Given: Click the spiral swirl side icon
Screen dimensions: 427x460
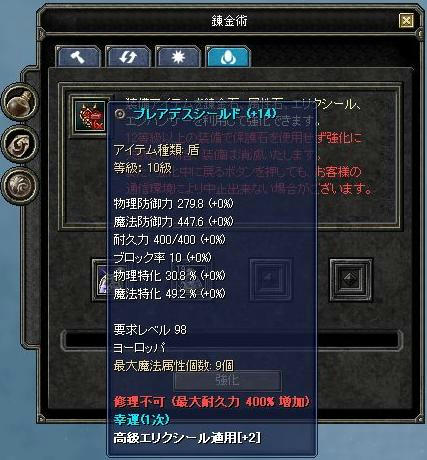Looking at the screenshot, I should click(21, 143).
